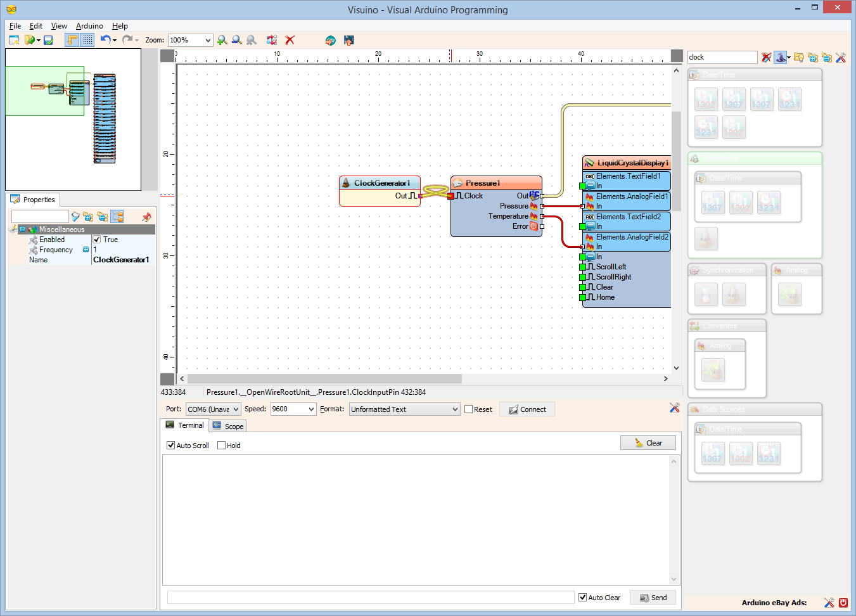
Task: Open the Speed 9600 dropdown
Action: click(x=293, y=409)
